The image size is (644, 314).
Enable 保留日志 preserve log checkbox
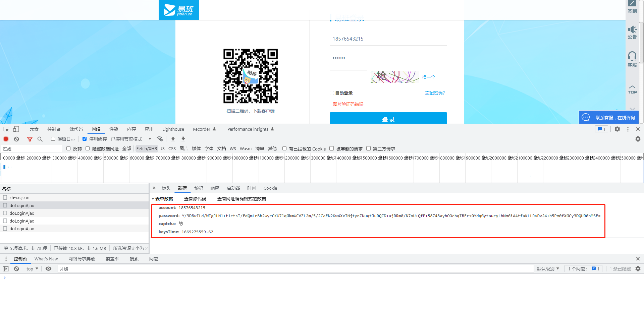pos(53,139)
